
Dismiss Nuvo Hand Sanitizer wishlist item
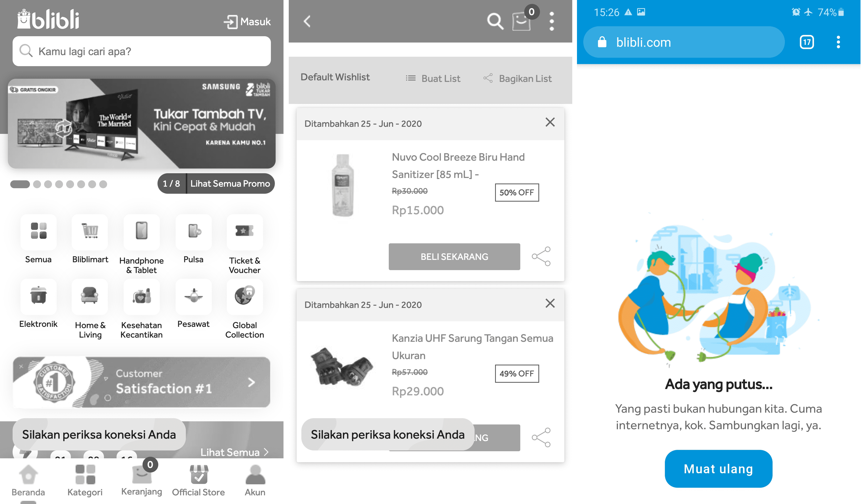tap(550, 122)
